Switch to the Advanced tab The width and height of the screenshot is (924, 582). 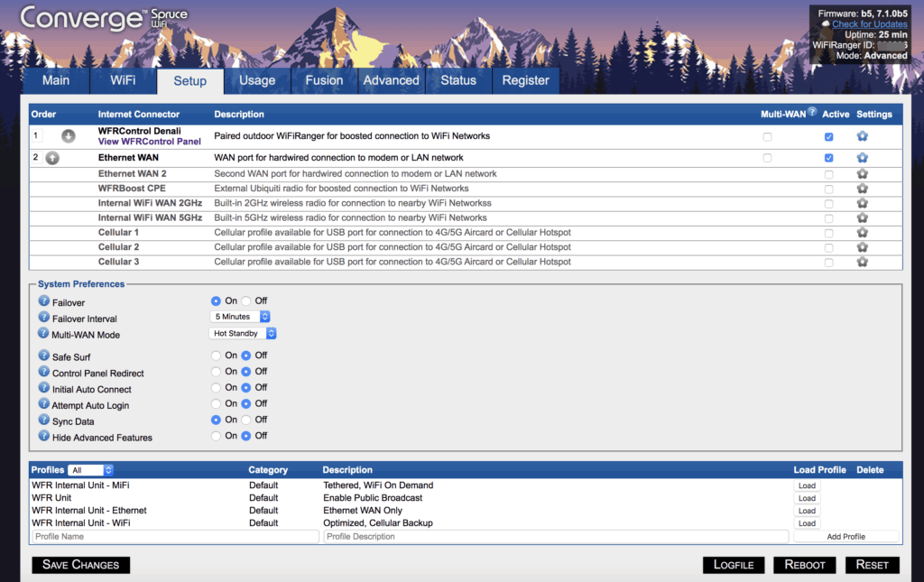tap(392, 80)
